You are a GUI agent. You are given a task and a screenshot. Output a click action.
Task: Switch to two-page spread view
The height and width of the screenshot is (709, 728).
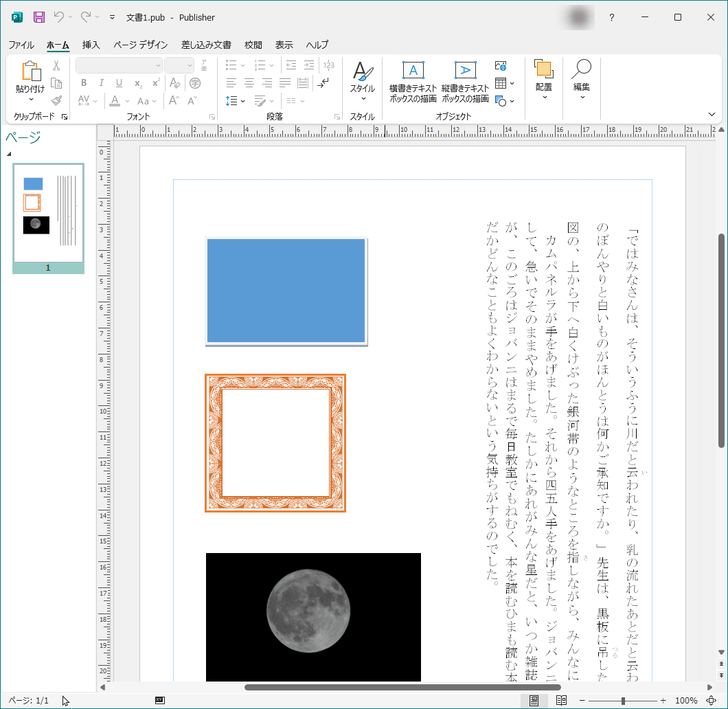(561, 700)
